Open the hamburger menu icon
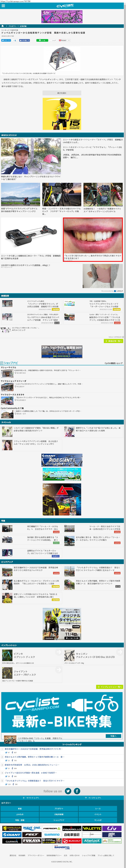Image resolution: width=126 pixels, height=868 pixels. pyautogui.click(x=3, y=6)
